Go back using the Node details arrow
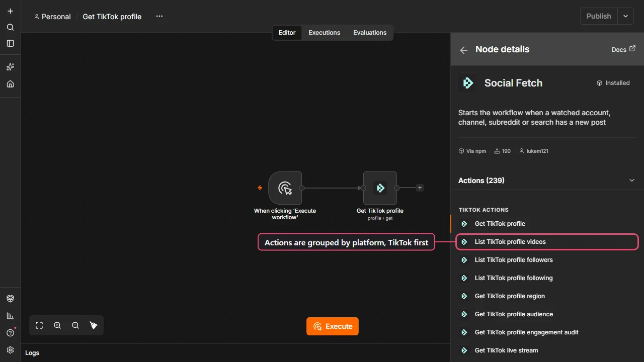This screenshot has width=644, height=362. (x=464, y=50)
